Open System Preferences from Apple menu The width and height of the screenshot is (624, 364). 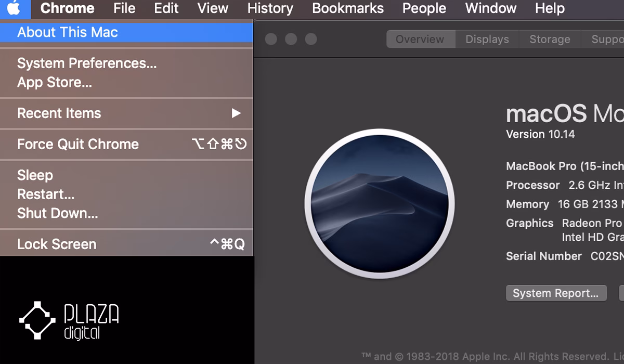tap(126, 63)
